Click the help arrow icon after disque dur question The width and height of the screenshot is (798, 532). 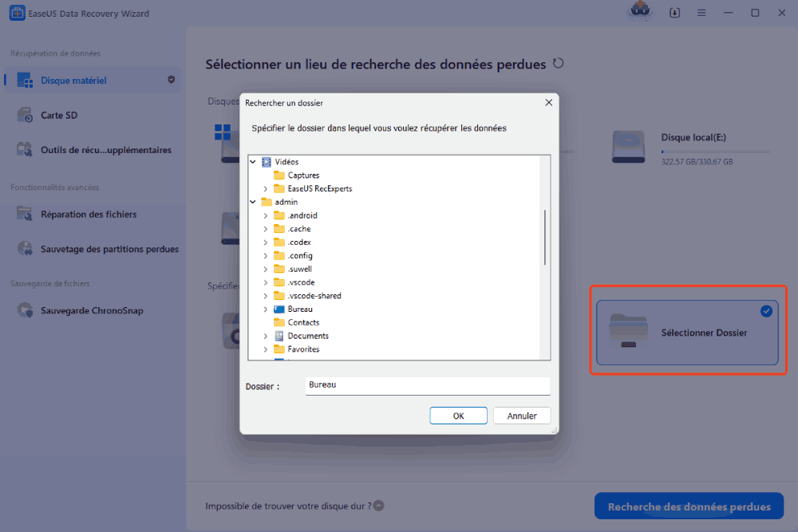pyautogui.click(x=378, y=506)
